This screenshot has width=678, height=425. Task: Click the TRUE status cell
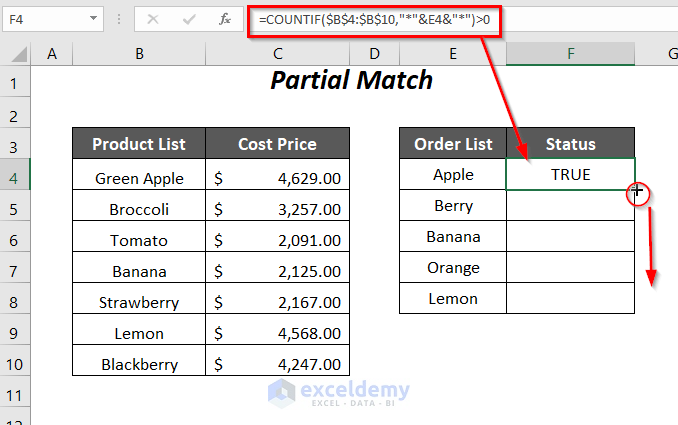point(570,175)
